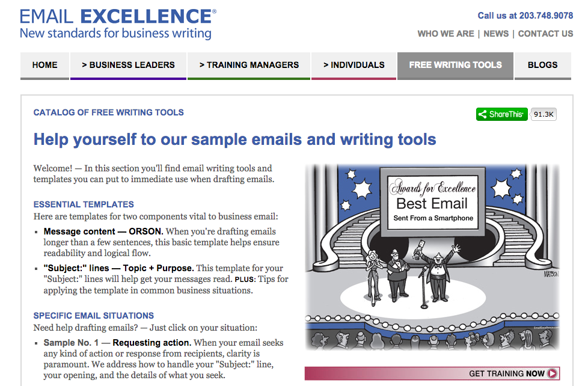Open the Message content — ORSON template
The image size is (588, 386).
coord(103,231)
